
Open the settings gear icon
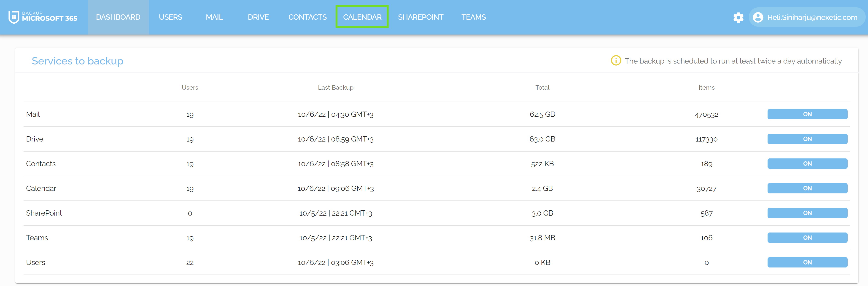pos(738,18)
